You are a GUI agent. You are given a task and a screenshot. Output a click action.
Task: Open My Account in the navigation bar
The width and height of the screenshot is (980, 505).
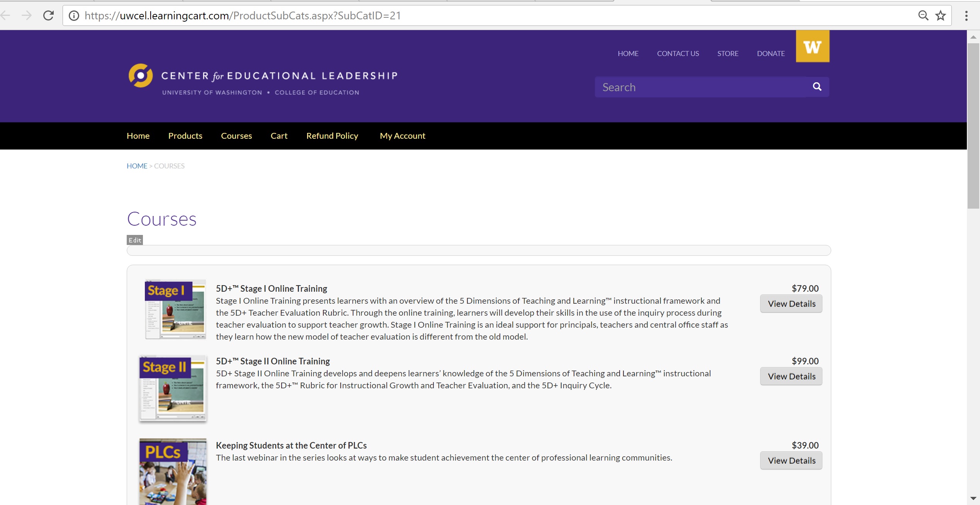(x=402, y=136)
